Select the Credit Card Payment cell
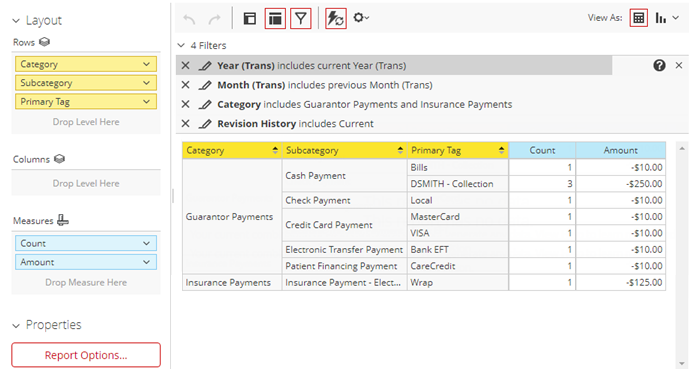This screenshot has width=689, height=369. (x=344, y=225)
